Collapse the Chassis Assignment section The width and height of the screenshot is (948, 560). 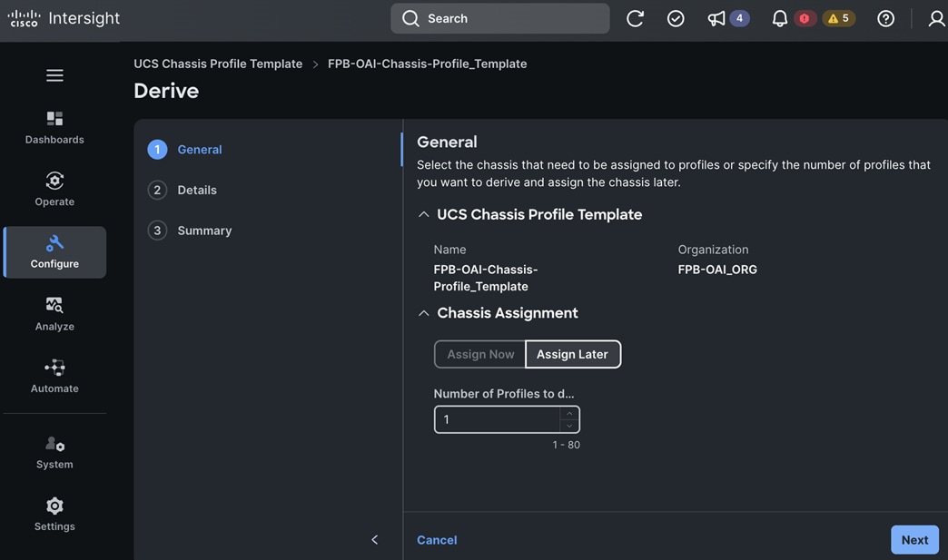pyautogui.click(x=424, y=313)
